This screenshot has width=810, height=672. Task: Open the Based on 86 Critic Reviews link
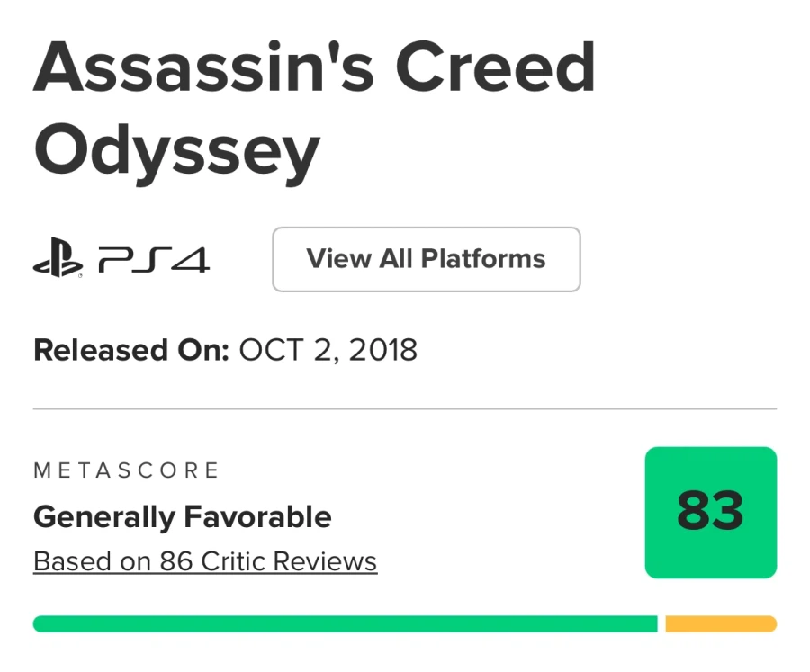[205, 562]
